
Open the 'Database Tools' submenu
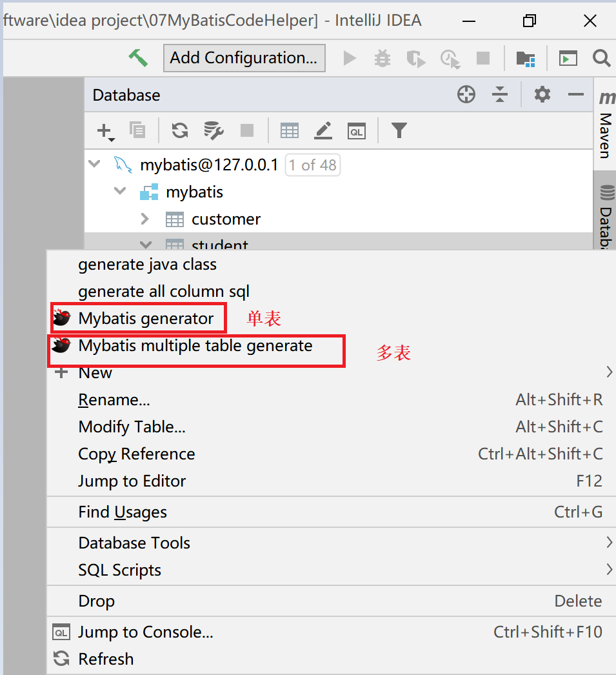[332, 543]
